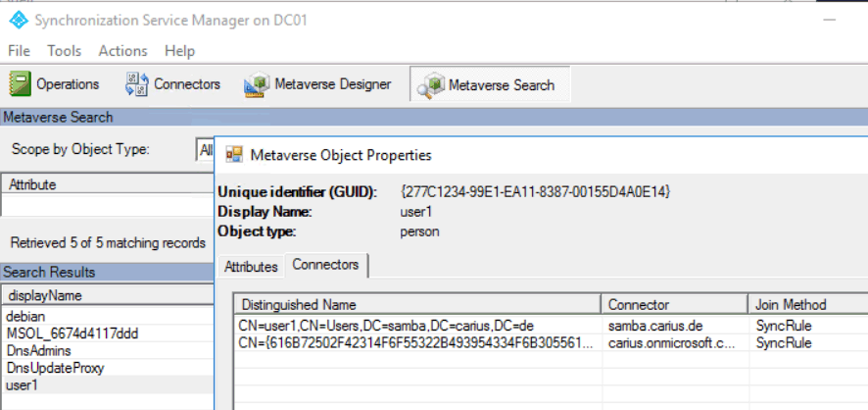868x410 pixels.
Task: Select the debian search result
Action: [108, 317]
